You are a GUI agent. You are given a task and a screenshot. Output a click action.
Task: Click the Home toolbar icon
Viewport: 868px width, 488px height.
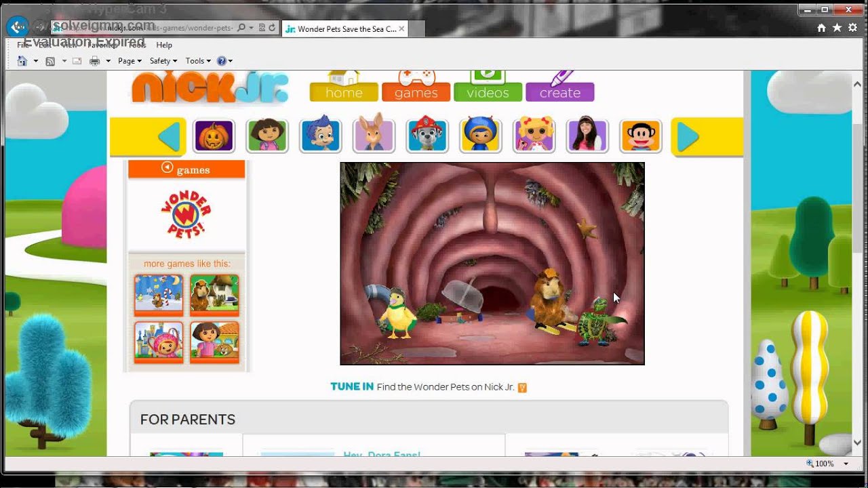click(22, 61)
